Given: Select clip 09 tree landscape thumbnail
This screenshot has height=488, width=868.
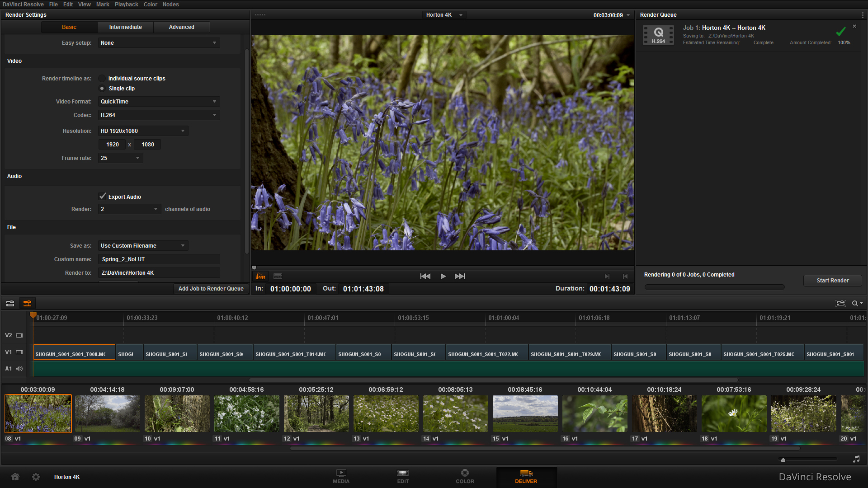Looking at the screenshot, I should coord(108,413).
